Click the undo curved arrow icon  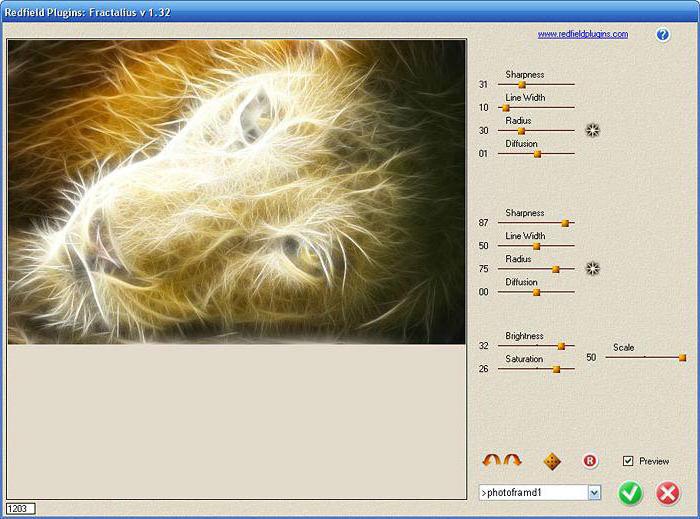pyautogui.click(x=492, y=460)
